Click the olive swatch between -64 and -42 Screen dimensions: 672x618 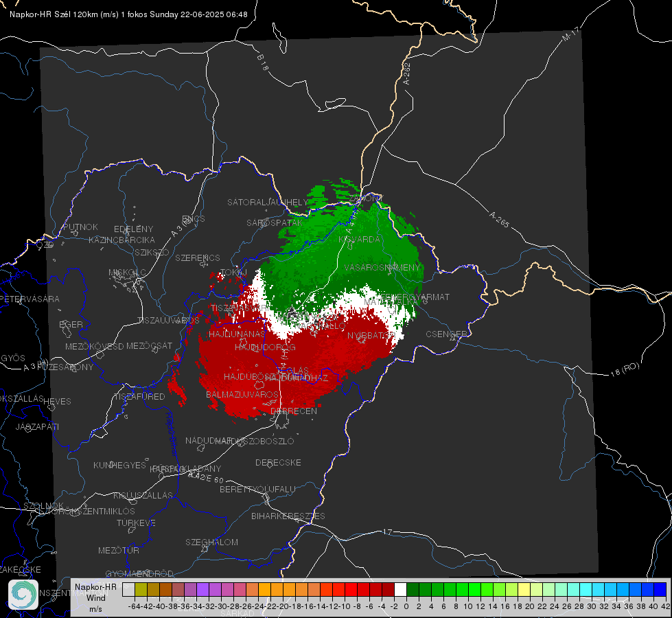pyautogui.click(x=141, y=589)
